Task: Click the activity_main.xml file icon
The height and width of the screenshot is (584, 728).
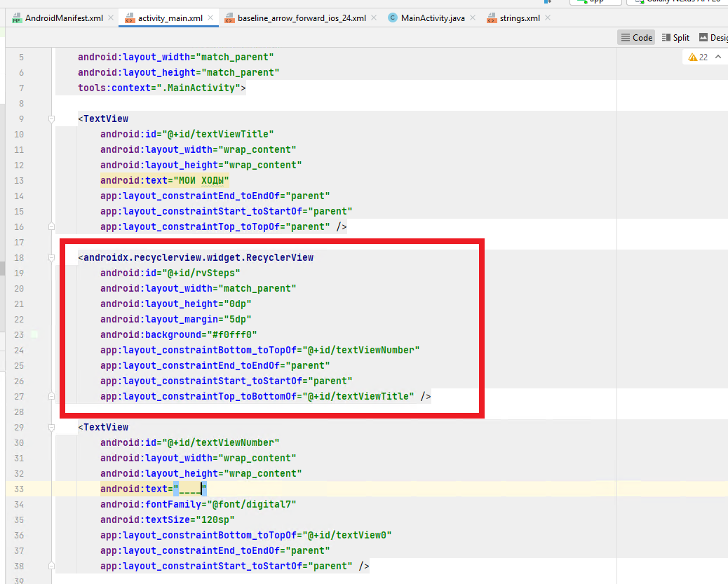Action: coord(130,18)
